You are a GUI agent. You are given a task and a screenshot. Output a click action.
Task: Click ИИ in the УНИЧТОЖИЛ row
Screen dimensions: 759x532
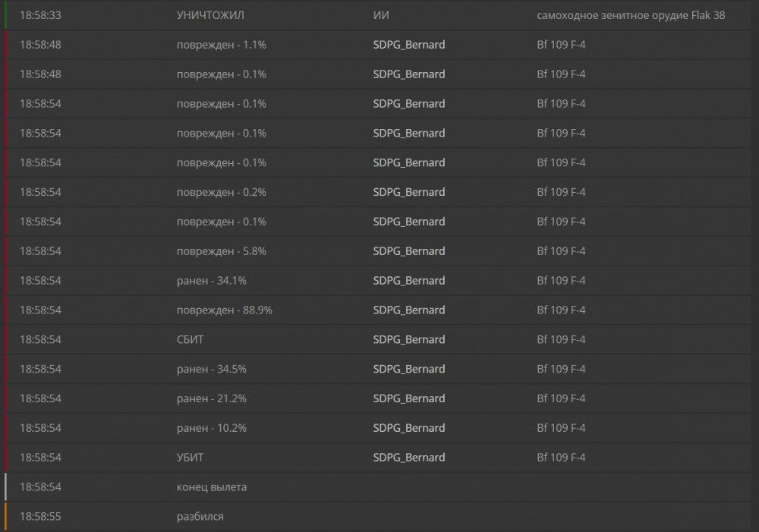382,15
